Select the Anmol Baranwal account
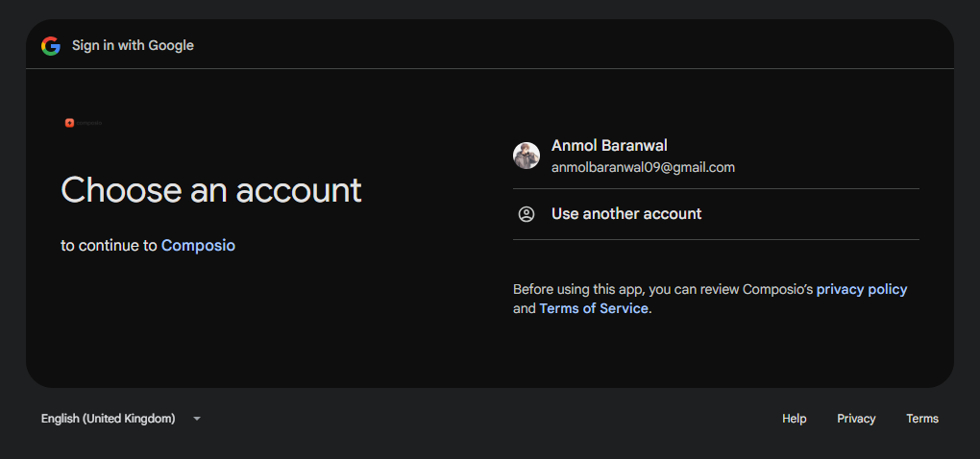Image resolution: width=980 pixels, height=459 pixels. [716, 157]
